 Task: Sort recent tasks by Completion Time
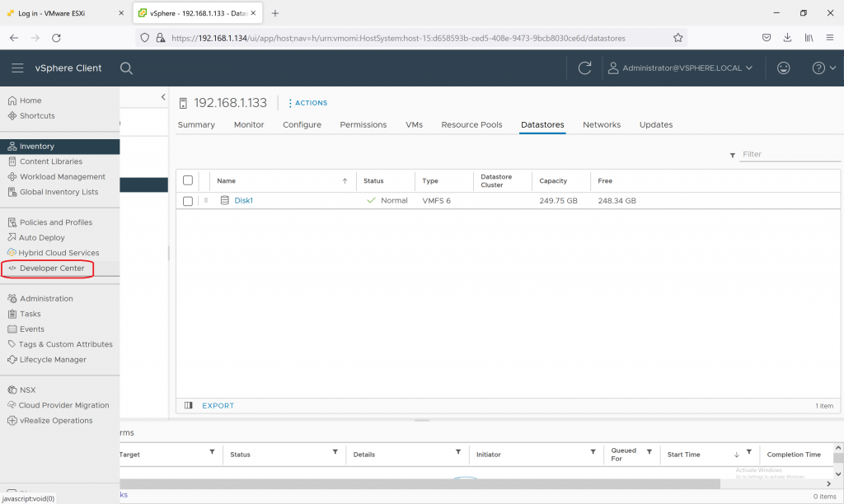click(794, 455)
